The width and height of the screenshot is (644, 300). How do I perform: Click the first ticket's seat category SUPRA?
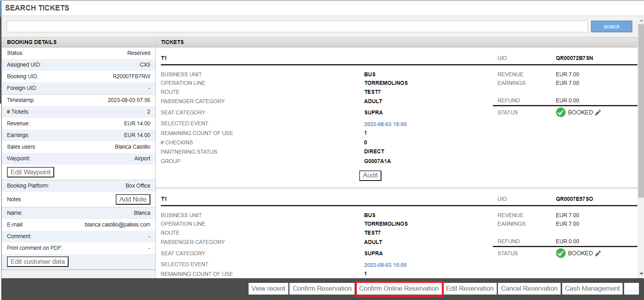(x=374, y=112)
